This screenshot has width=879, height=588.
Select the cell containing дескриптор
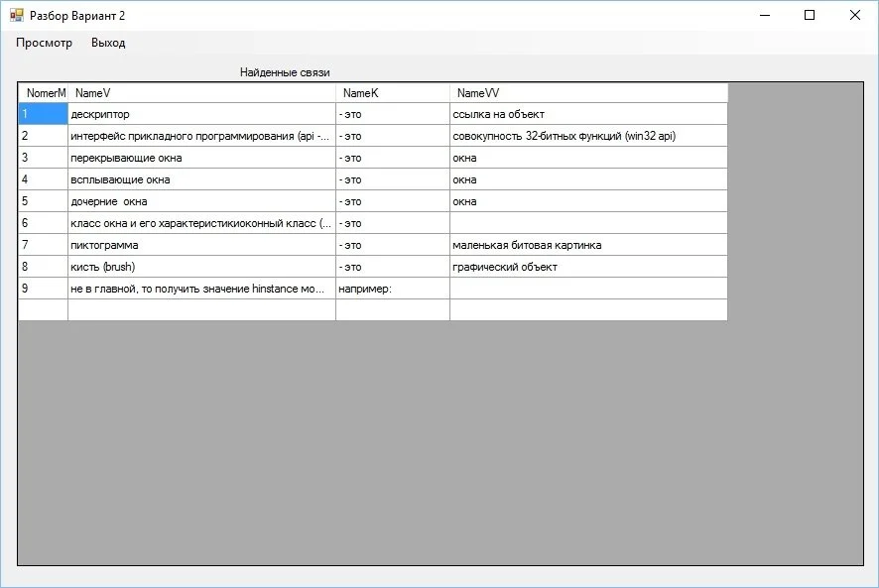point(201,114)
